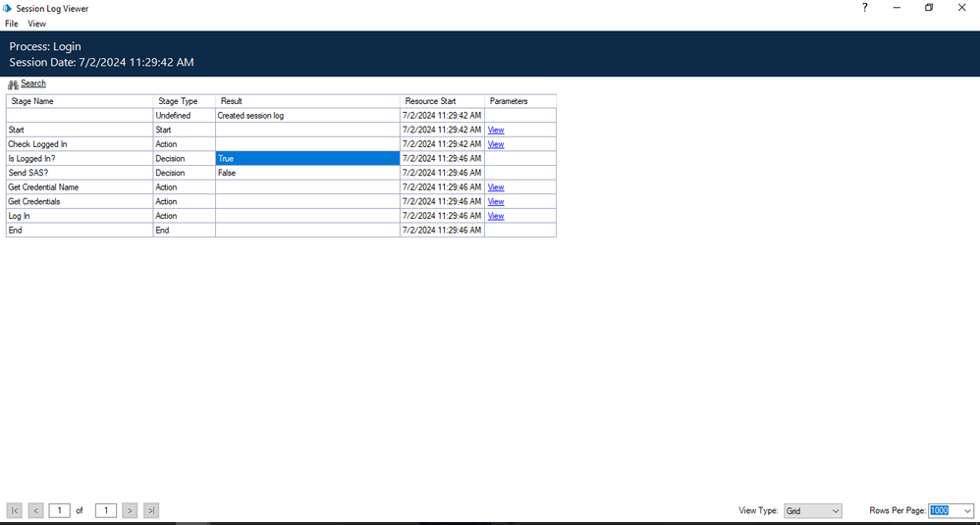Screen dimensions: 980x525
Task: Click the Rows Per Page value 1000
Action: (940, 510)
